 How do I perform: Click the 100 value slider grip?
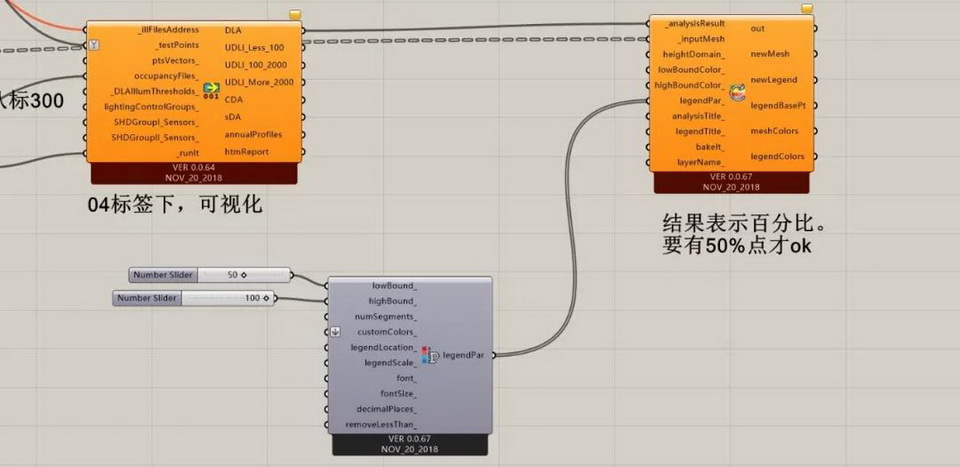coord(269,298)
